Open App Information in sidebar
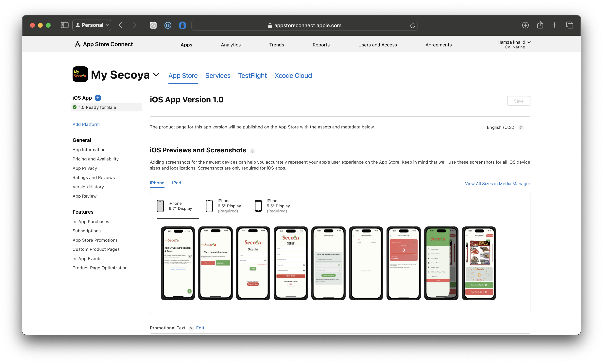Image resolution: width=603 pixels, height=364 pixels. click(x=89, y=149)
